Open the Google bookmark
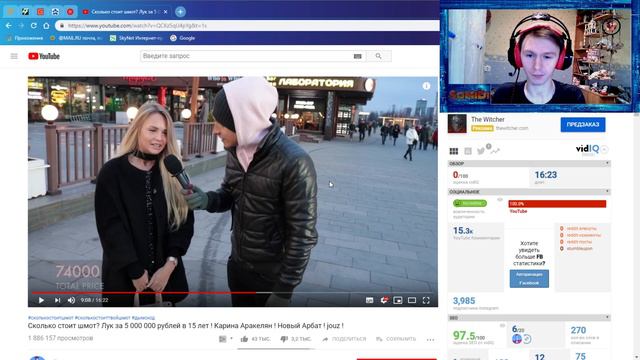The image size is (640, 360). [x=182, y=38]
